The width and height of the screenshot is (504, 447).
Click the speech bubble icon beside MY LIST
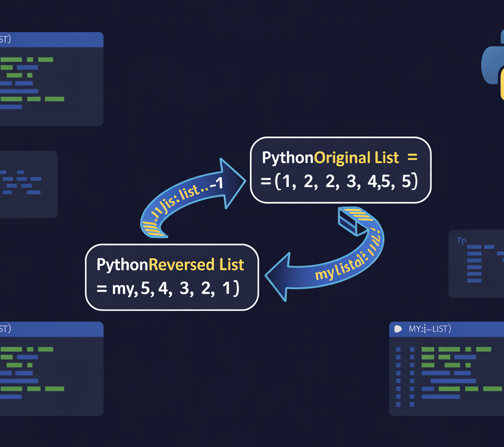[398, 329]
